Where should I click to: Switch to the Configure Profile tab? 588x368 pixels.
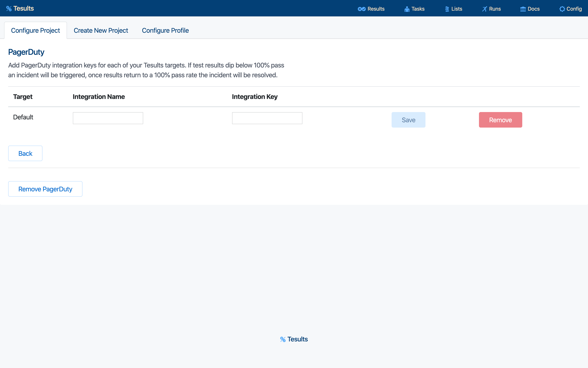click(165, 30)
